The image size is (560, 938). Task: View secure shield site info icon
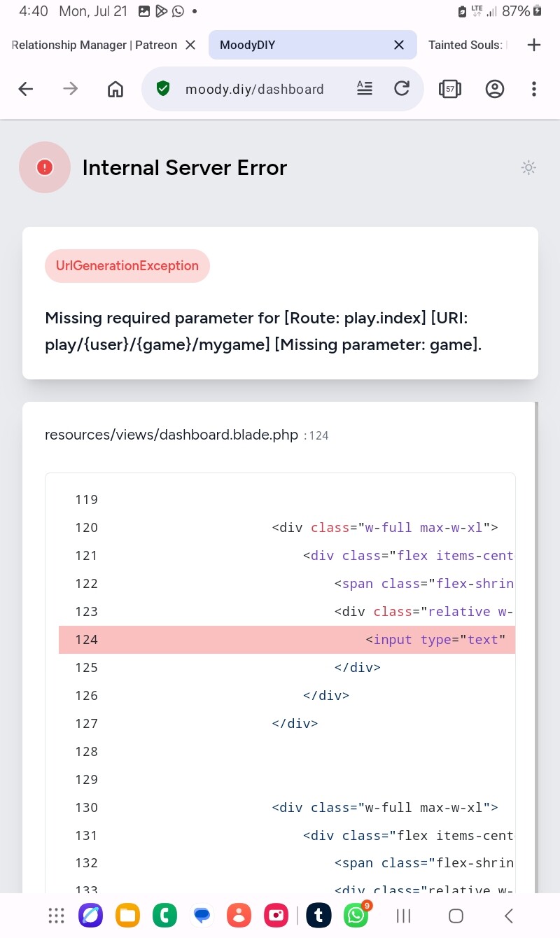[x=163, y=89]
